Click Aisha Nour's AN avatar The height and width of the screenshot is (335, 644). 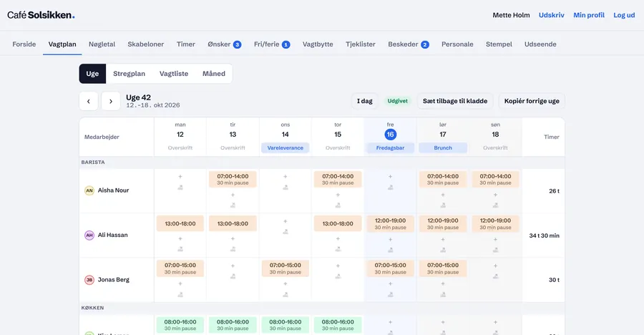(x=89, y=190)
